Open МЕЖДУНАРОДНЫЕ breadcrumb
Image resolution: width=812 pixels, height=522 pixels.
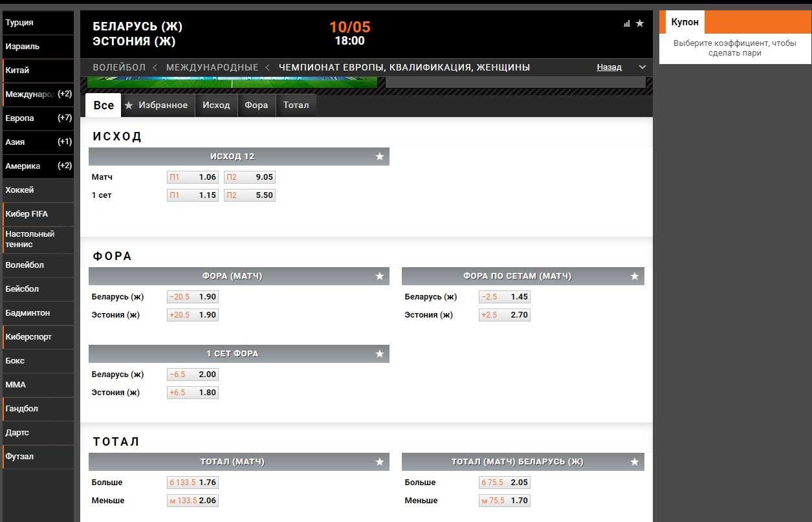(x=212, y=67)
